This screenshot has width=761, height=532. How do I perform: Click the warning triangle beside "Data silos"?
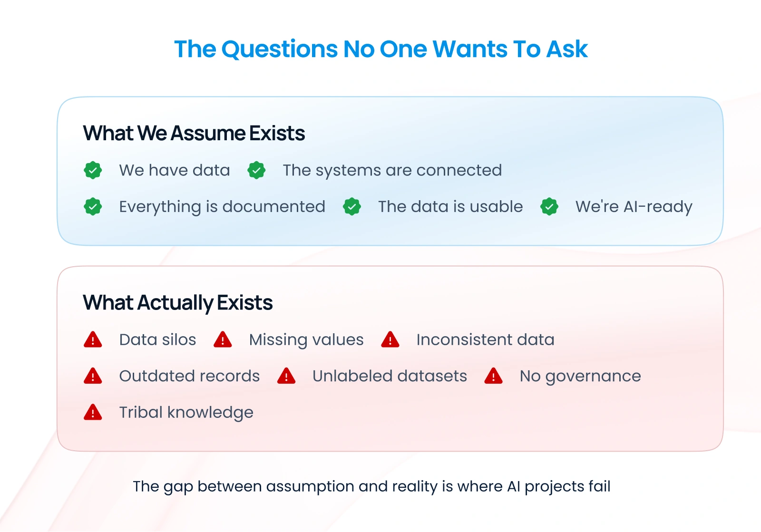[93, 340]
